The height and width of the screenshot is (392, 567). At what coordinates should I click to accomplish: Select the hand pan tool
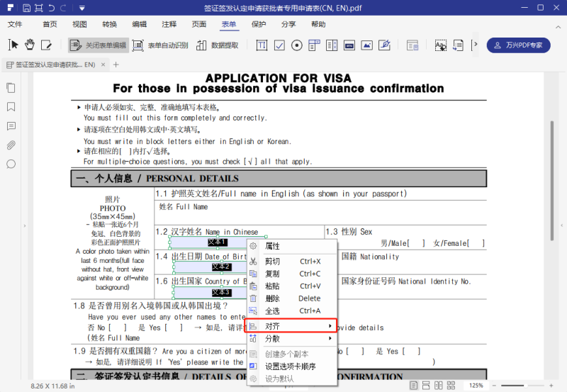coord(30,45)
